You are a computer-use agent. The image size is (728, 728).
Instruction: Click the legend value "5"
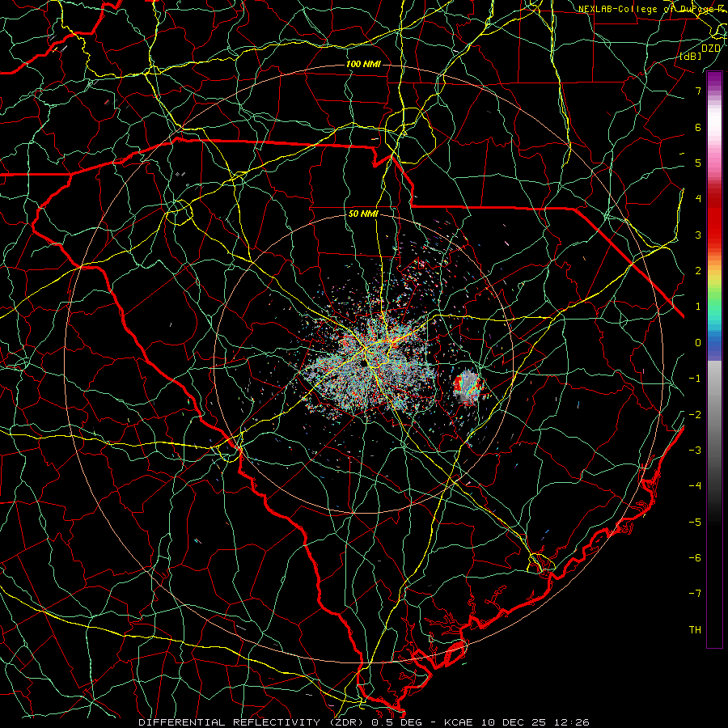point(698,163)
